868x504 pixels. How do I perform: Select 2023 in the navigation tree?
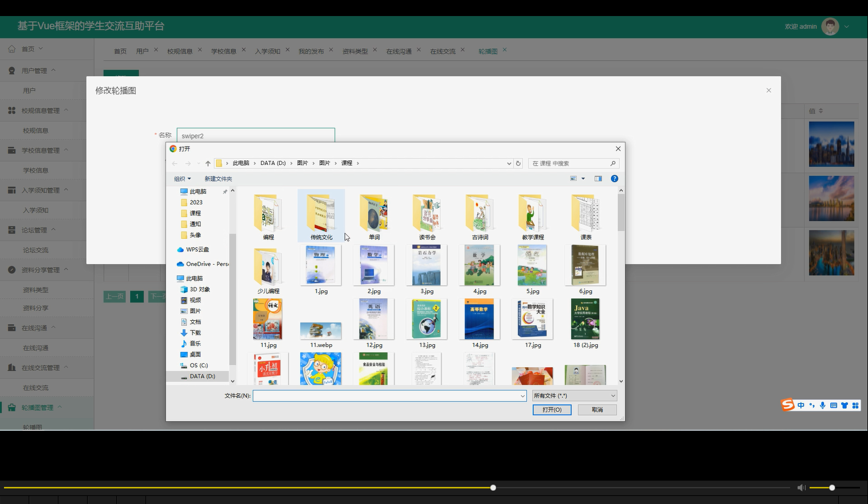click(x=196, y=202)
